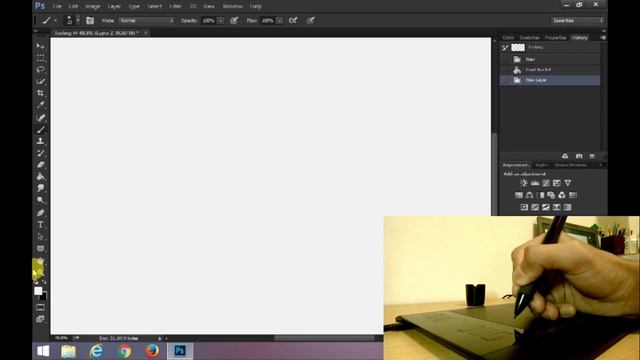Open the Type menu
The width and height of the screenshot is (640, 360).
tap(134, 6)
